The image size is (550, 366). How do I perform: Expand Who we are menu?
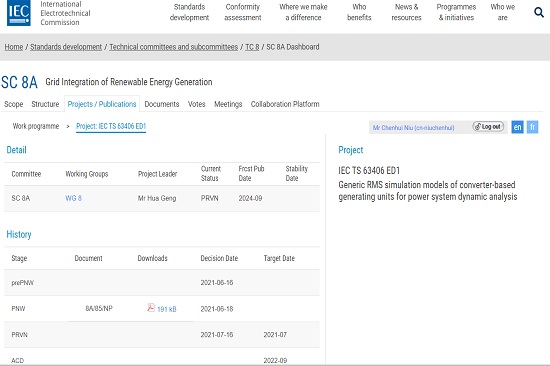tap(503, 12)
